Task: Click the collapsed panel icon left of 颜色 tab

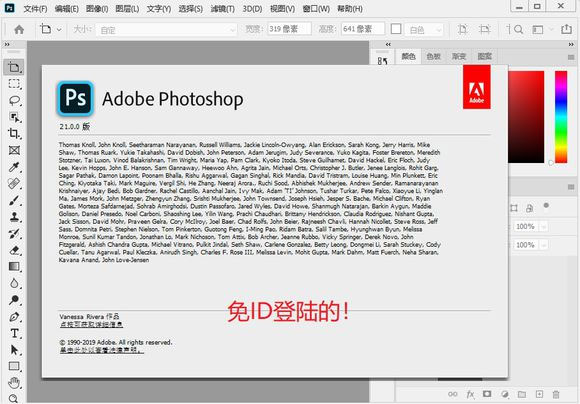Action: tap(382, 61)
